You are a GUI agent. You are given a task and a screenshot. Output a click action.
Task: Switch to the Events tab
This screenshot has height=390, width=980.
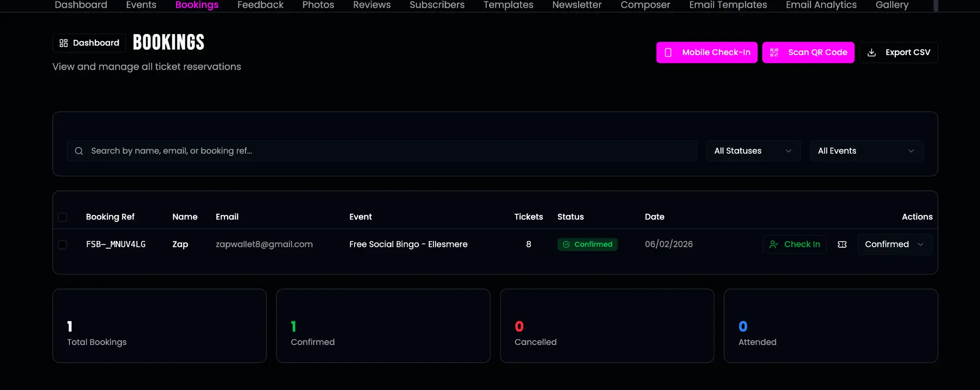pyautogui.click(x=141, y=5)
